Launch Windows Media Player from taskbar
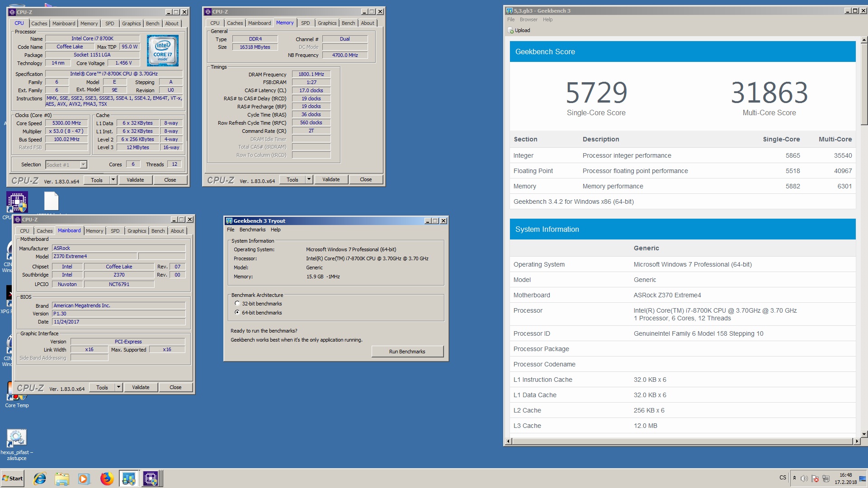This screenshot has height=488, width=868. (84, 479)
